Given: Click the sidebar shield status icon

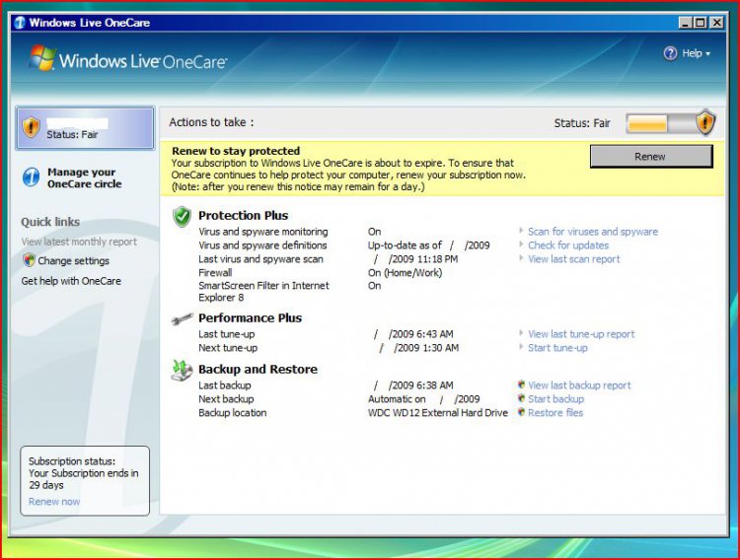Looking at the screenshot, I should tap(32, 127).
